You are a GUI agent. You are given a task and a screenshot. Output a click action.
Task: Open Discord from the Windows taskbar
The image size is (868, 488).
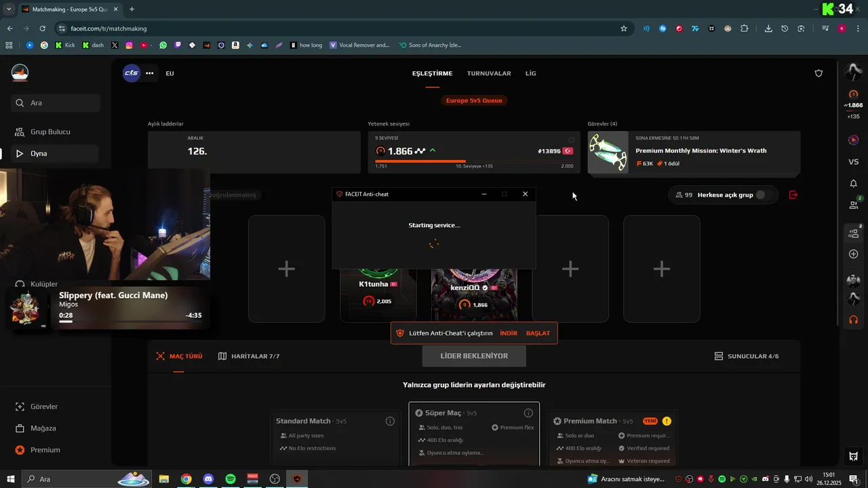click(208, 479)
